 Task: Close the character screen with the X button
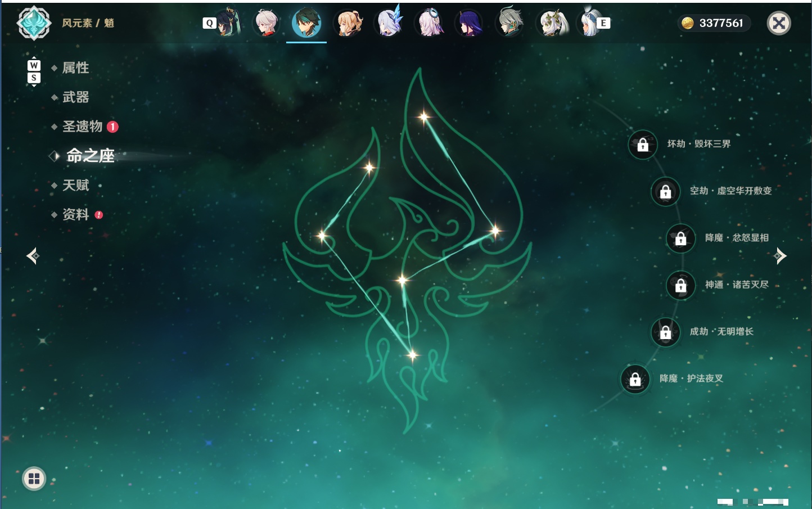(779, 23)
